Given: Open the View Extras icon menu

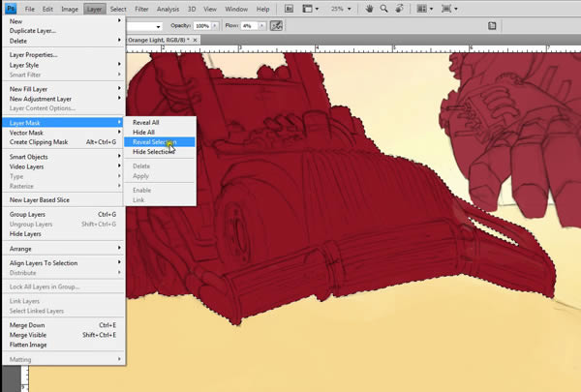Looking at the screenshot, I should coord(307,9).
